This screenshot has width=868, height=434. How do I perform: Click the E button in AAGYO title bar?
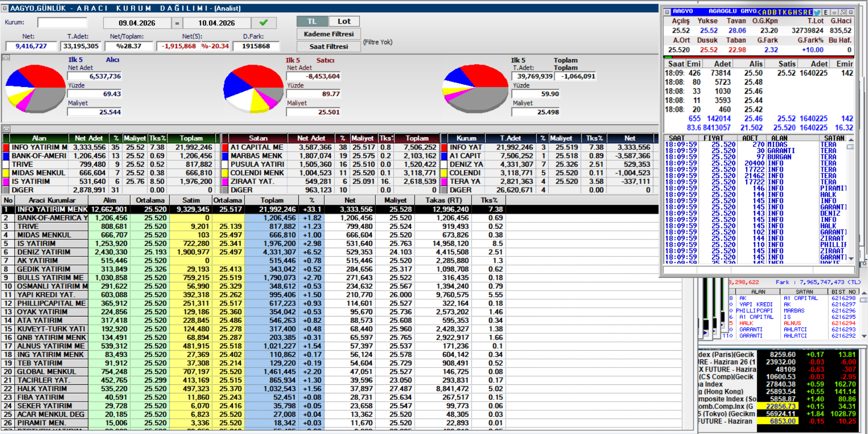click(826, 12)
